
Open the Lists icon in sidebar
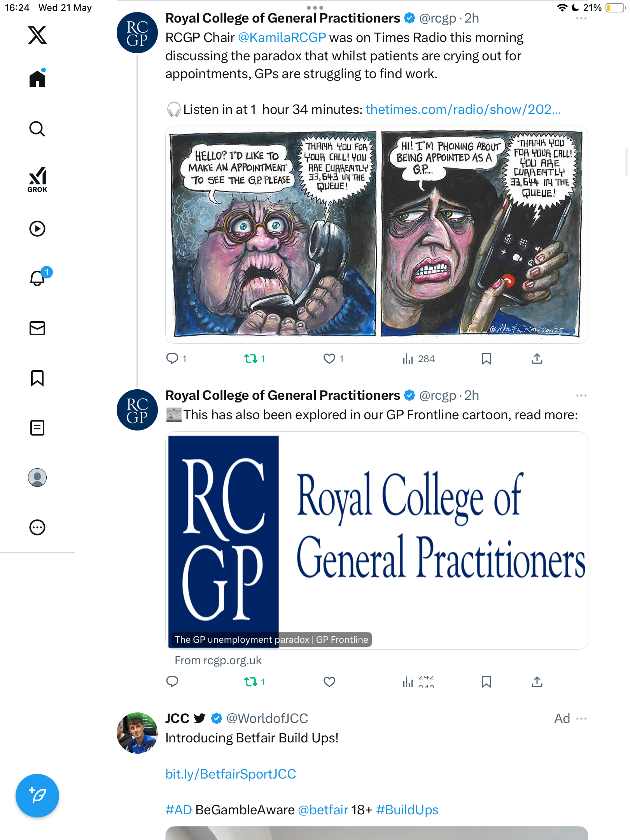[x=37, y=428]
